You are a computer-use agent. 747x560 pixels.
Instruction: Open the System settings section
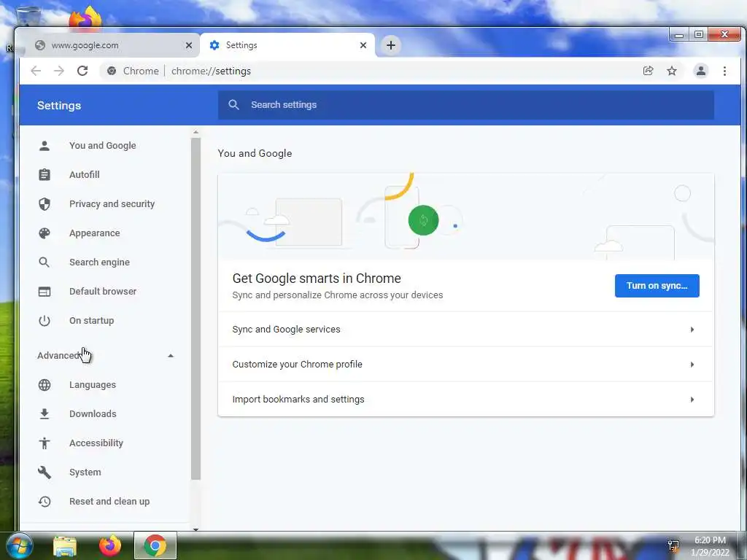click(85, 472)
